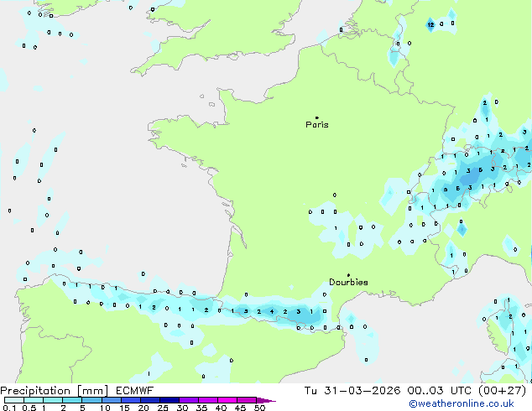Click the 50 legend scale label
Viewport: 532px width, 411px height.
[259, 408]
